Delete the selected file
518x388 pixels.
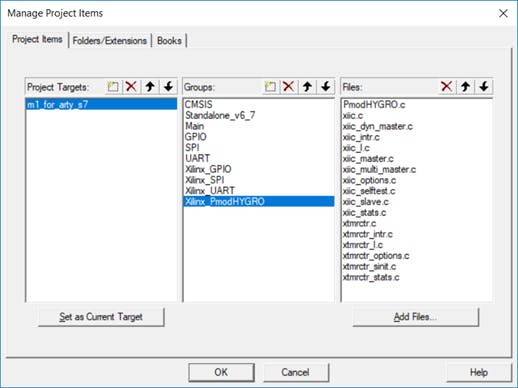pyautogui.click(x=447, y=87)
